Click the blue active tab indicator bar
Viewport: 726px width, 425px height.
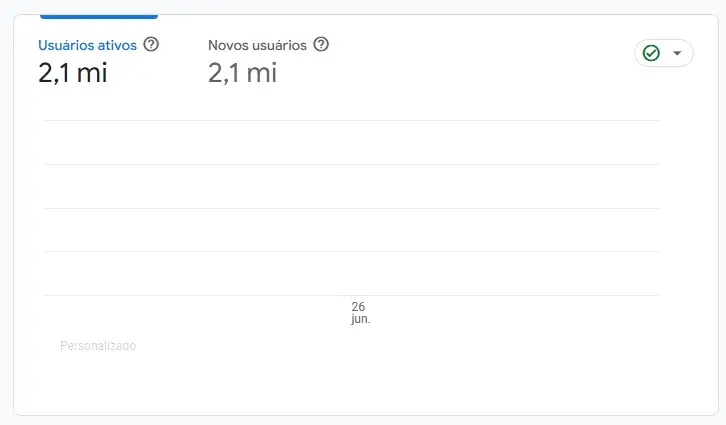point(98,16)
